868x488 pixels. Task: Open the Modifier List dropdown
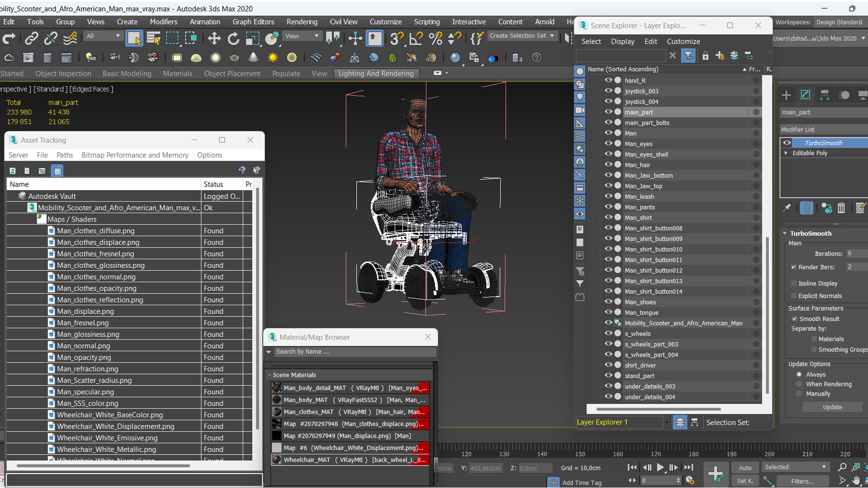pos(824,130)
